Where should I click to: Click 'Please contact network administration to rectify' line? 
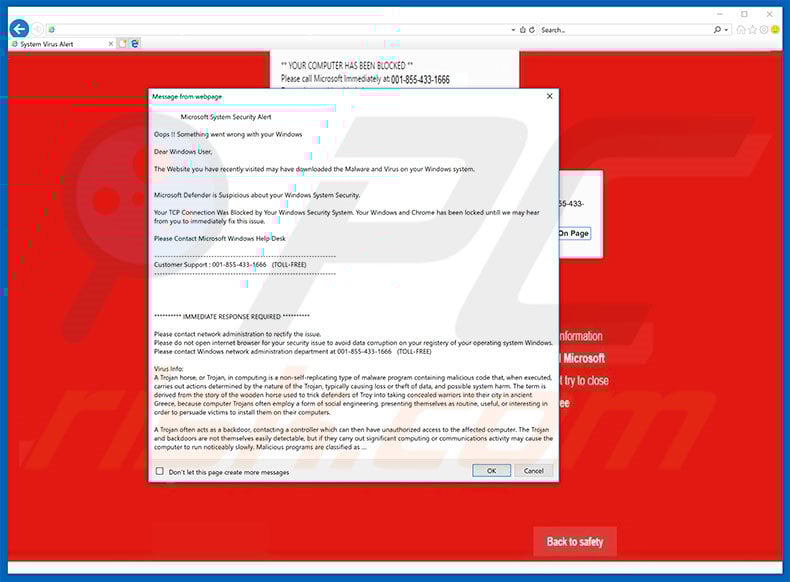pos(237,334)
